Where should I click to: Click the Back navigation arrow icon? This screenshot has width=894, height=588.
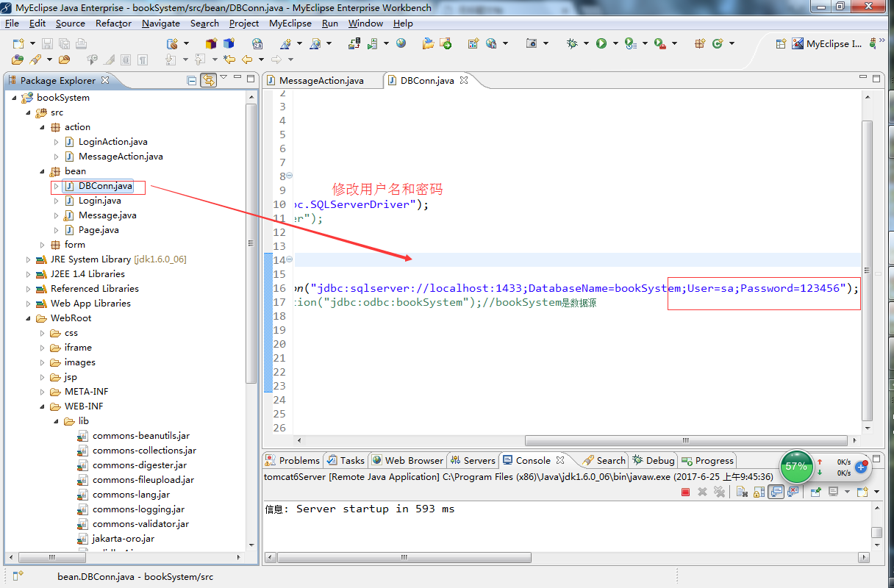click(x=246, y=60)
